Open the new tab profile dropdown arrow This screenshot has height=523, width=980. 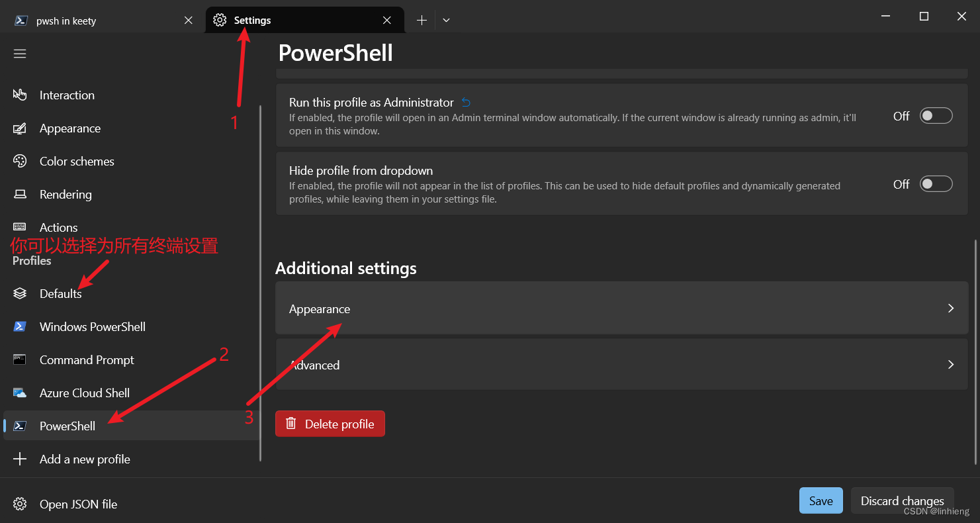(446, 21)
